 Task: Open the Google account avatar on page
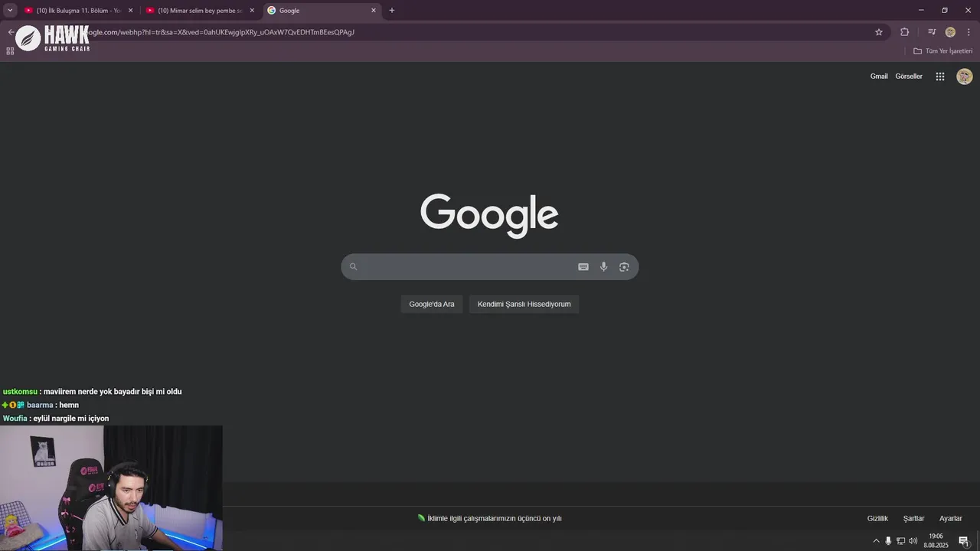point(965,77)
